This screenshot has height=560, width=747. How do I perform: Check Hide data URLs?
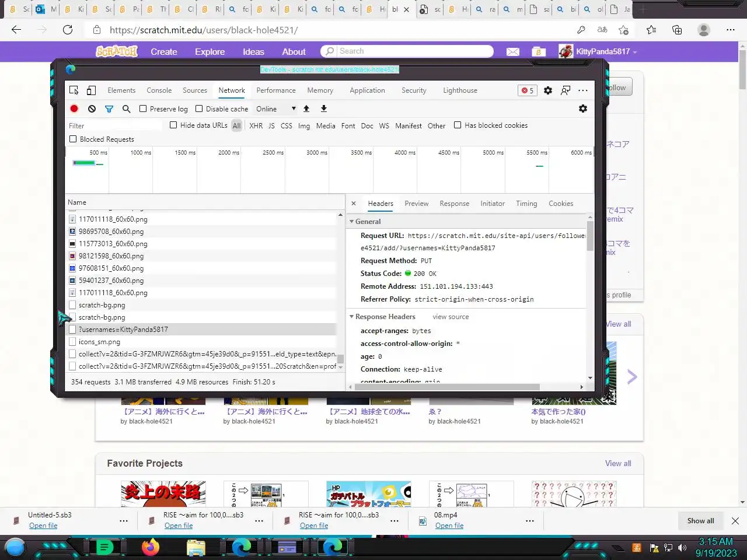[173, 125]
